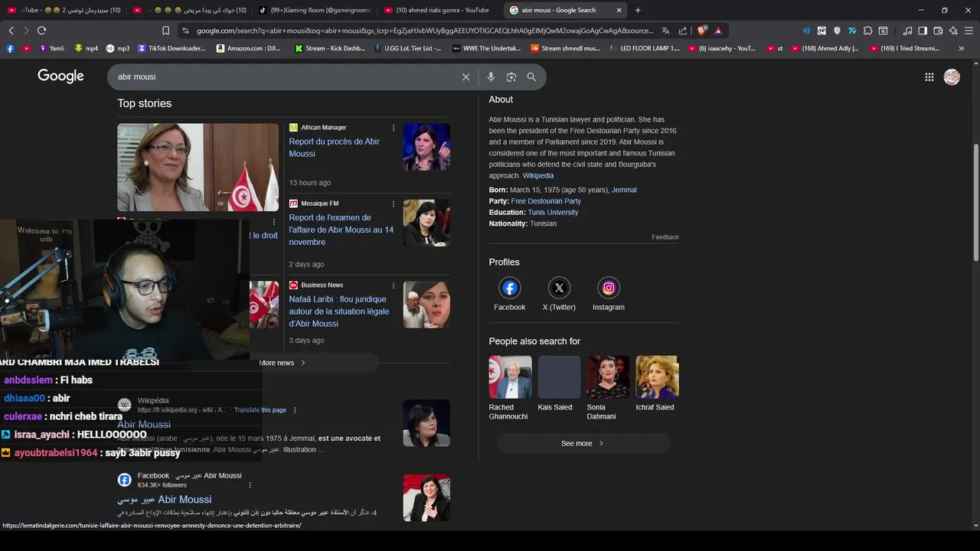This screenshot has height=551, width=980.
Task: Open the TikTok Downloader bookmark
Action: (171, 48)
